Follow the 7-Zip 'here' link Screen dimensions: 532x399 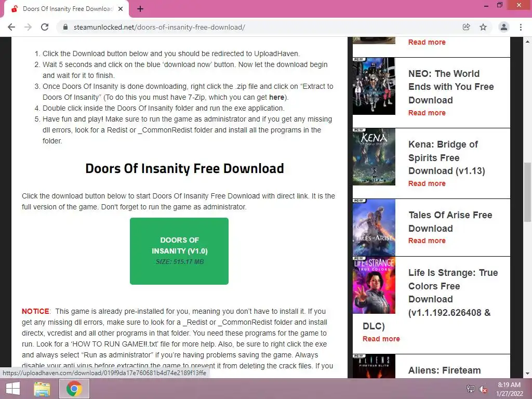[276, 97]
